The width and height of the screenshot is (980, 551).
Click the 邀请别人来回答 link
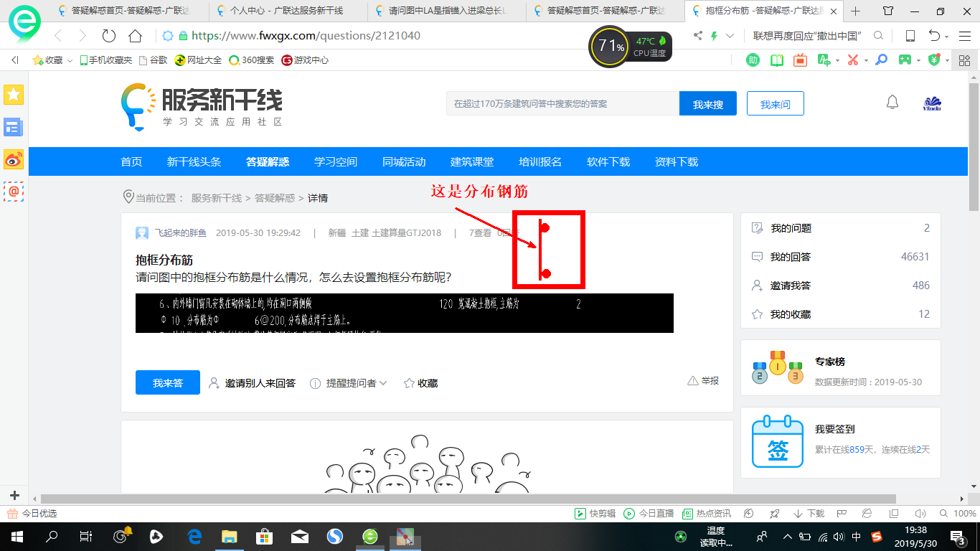[252, 383]
